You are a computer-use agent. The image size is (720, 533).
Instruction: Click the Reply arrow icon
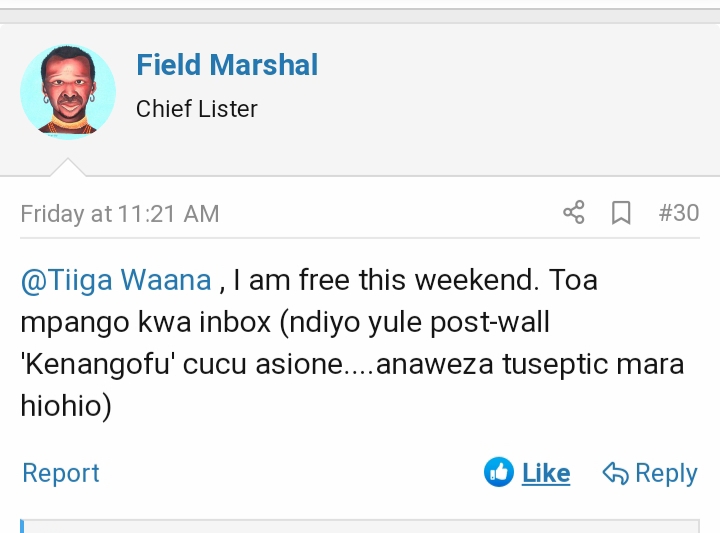coord(615,473)
